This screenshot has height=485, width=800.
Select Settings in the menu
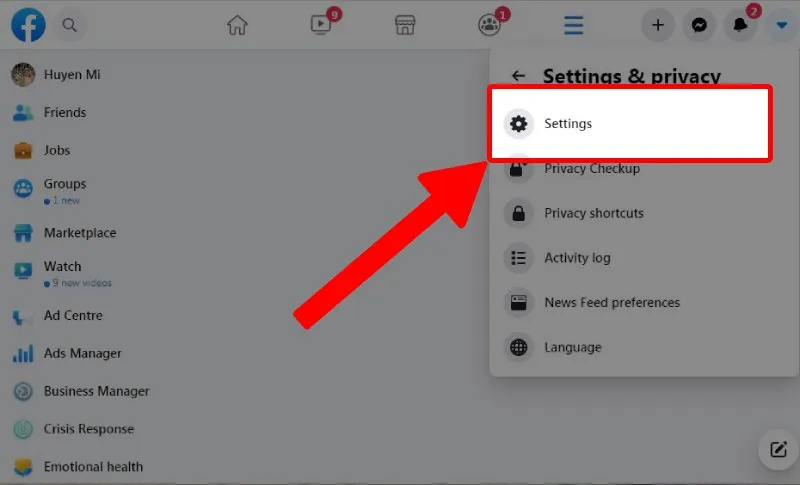point(567,124)
